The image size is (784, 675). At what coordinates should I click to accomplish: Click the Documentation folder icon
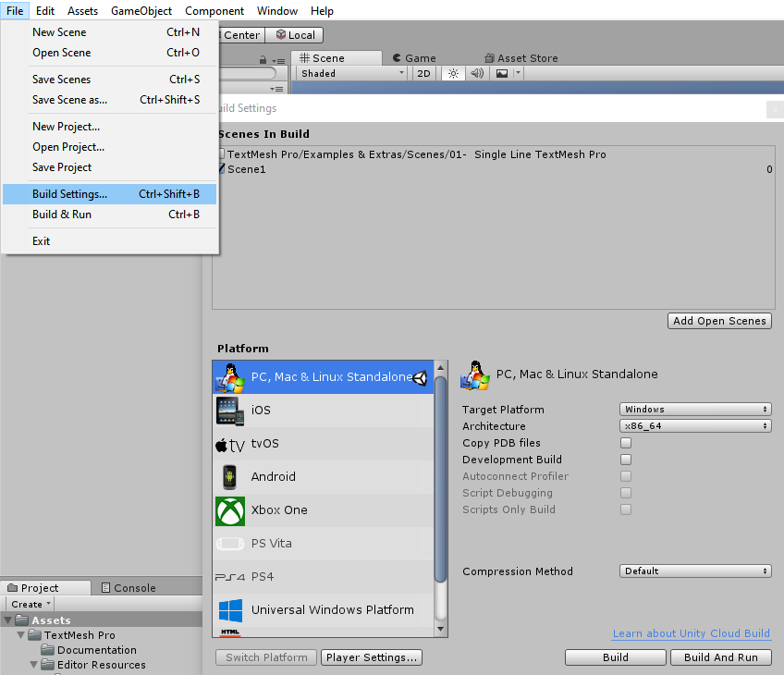pyautogui.click(x=47, y=650)
